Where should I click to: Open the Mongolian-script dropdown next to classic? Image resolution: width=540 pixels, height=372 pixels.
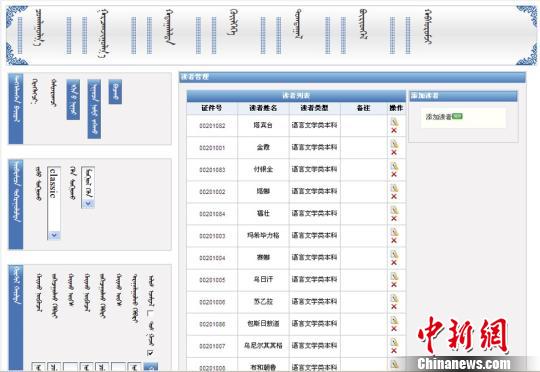click(88, 187)
